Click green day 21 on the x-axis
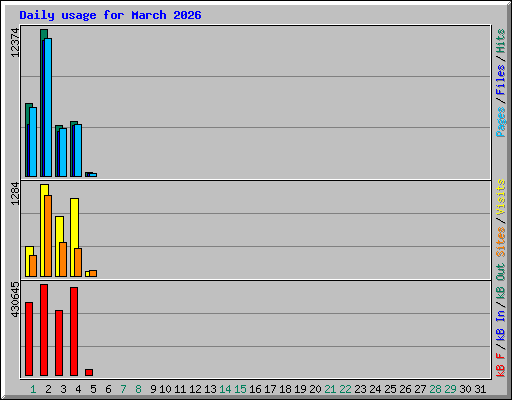 tap(330, 389)
